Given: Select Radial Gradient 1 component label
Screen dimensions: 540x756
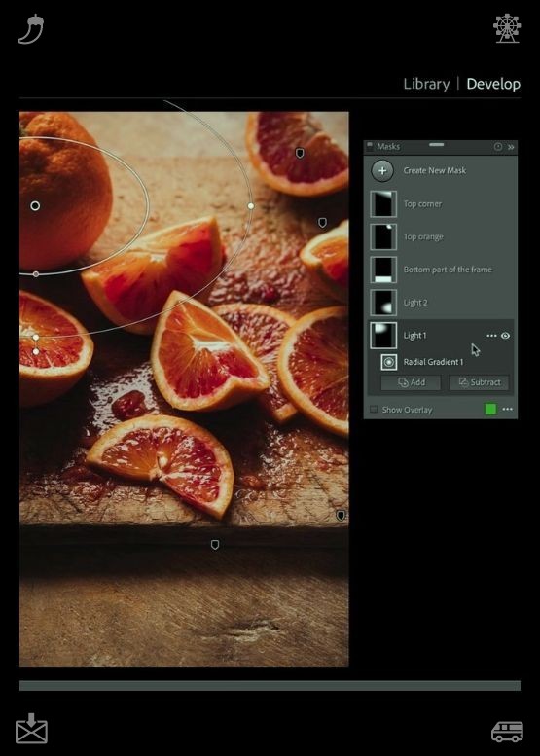Looking at the screenshot, I should tap(433, 362).
